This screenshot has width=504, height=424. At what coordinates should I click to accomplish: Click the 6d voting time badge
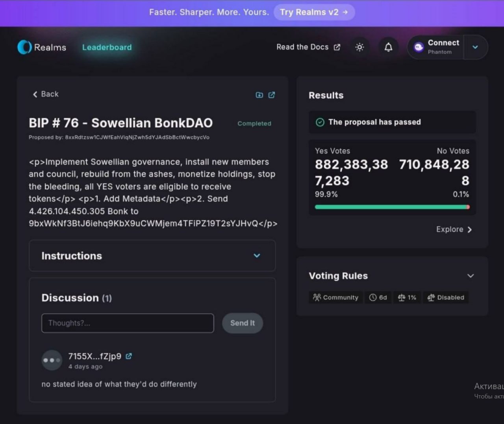(x=378, y=297)
